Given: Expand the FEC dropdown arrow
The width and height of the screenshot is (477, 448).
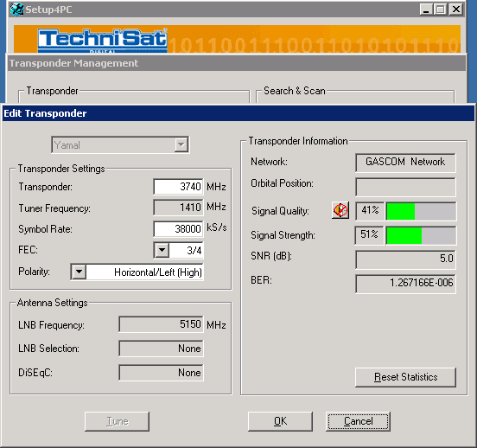Looking at the screenshot, I should coord(162,250).
